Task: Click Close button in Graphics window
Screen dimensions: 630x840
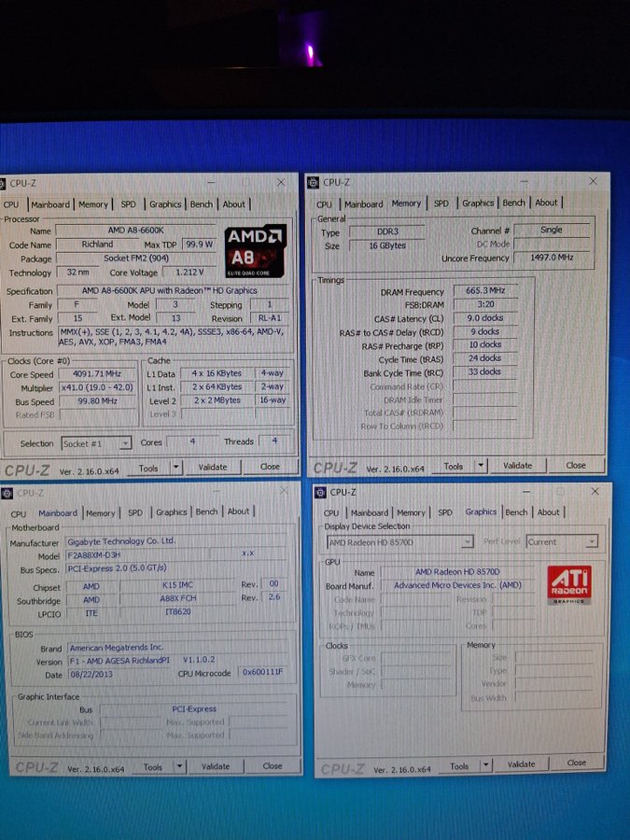Action: coord(577,763)
